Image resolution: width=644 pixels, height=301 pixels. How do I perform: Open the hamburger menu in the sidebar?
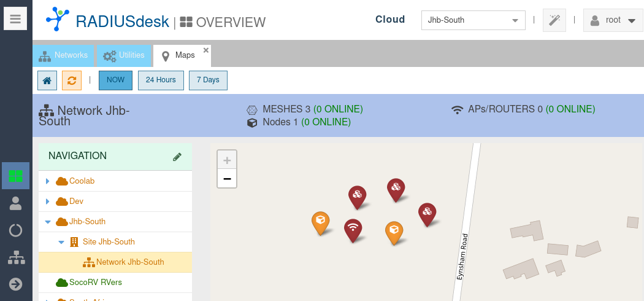15,19
